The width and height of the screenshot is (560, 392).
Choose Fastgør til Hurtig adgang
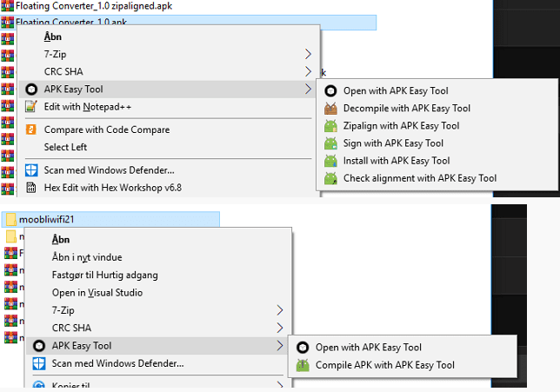(x=158, y=275)
